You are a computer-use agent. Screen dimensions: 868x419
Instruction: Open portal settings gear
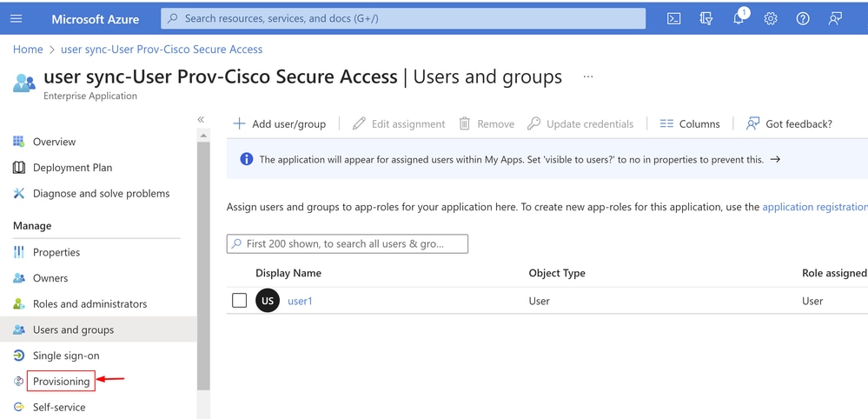point(770,18)
